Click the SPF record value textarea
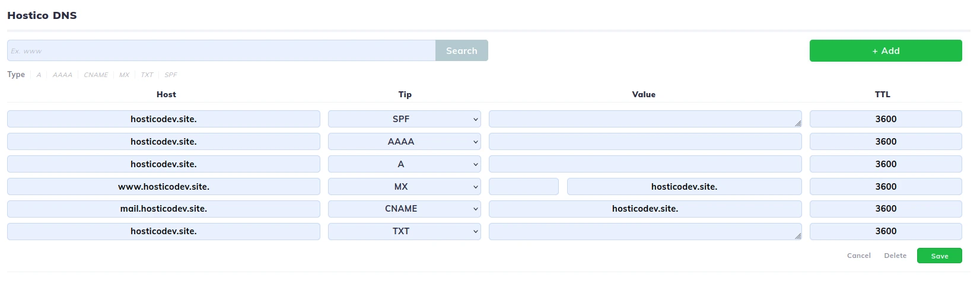The image size is (980, 284). 644,119
